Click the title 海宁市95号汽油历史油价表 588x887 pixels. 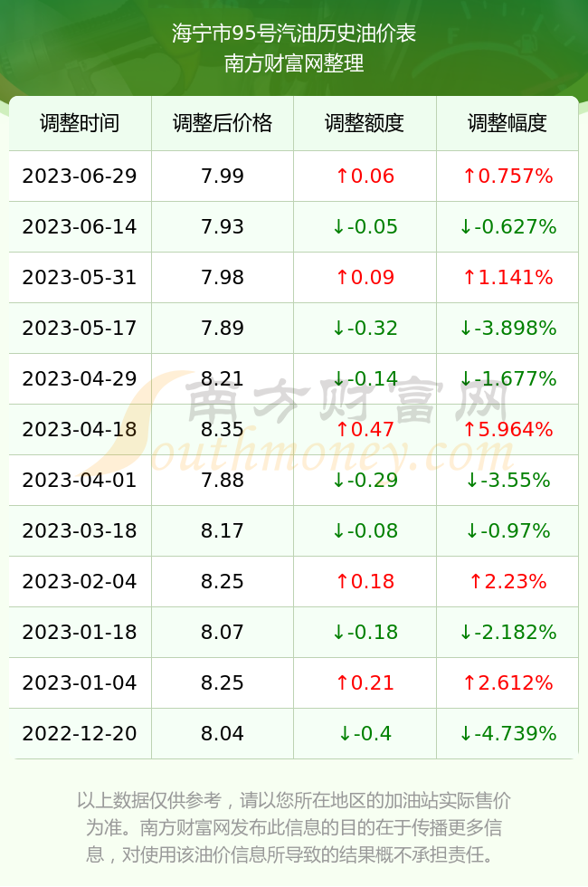[294, 33]
